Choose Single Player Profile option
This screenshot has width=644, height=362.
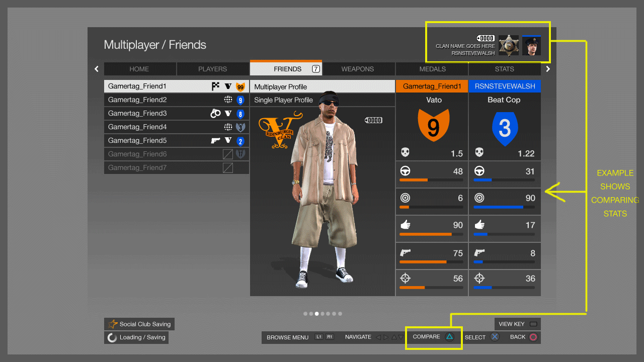pos(283,100)
